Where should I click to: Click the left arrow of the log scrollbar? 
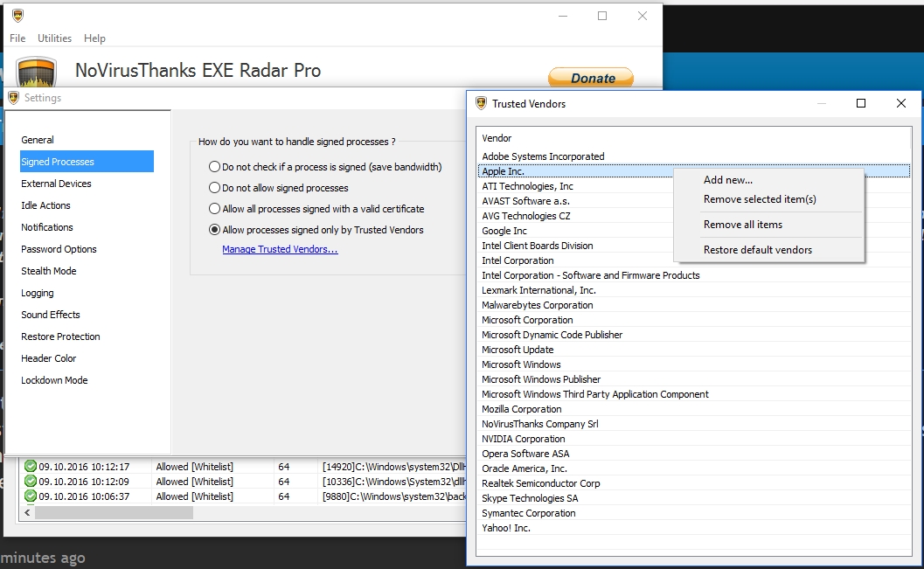27,512
